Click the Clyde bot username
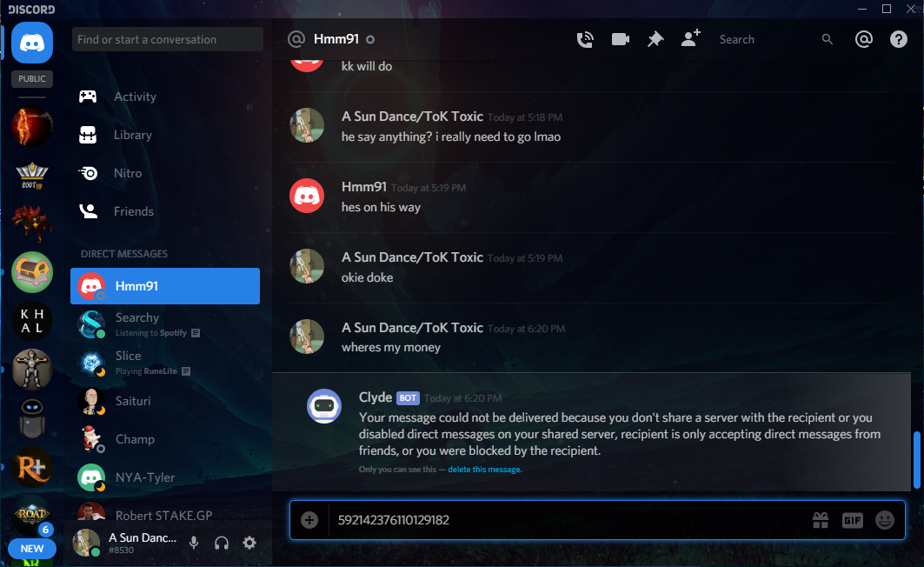The width and height of the screenshot is (924, 567). point(376,397)
